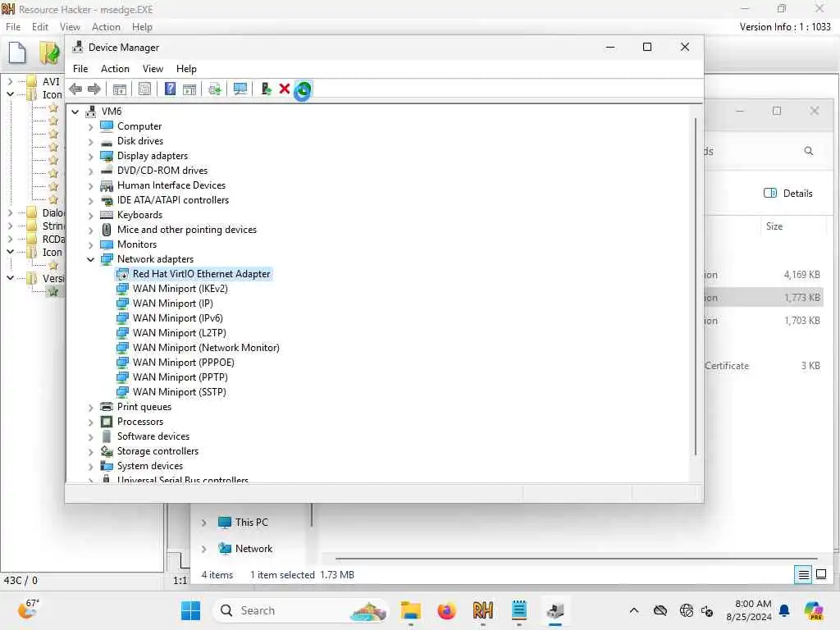
Task: Click Resource Hacker taskbar icon
Action: [x=482, y=610]
